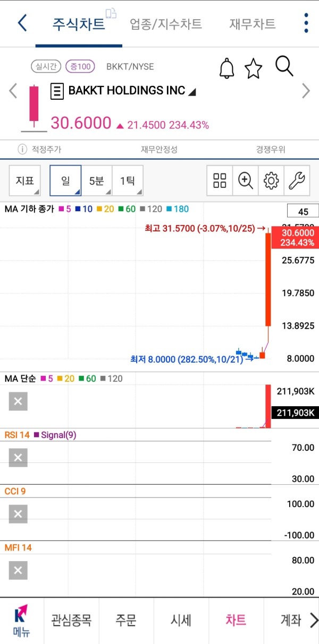The width and height of the screenshot is (319, 644).
Task: Tap the MFI 14 indicator label
Action: [18, 547]
